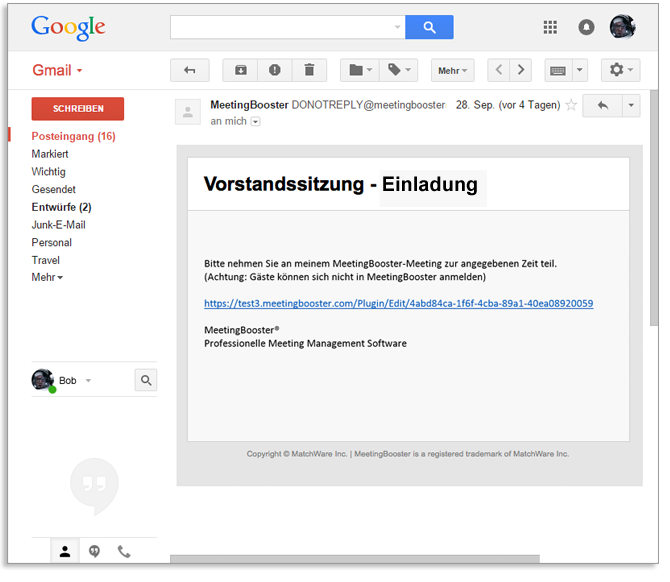670x582 pixels.
Task: Switch to the phone calls tab
Action: (124, 552)
